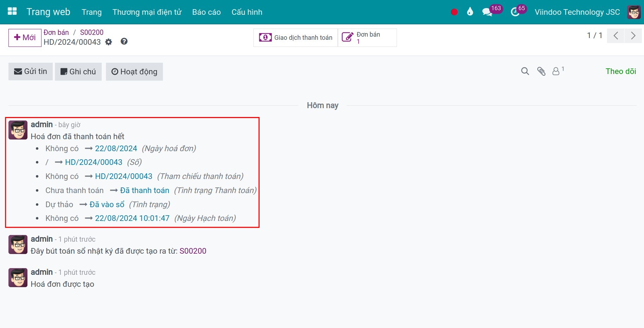Viewport: 644px width, 328px height.
Task: Click the water drop icon in navbar
Action: point(470,12)
